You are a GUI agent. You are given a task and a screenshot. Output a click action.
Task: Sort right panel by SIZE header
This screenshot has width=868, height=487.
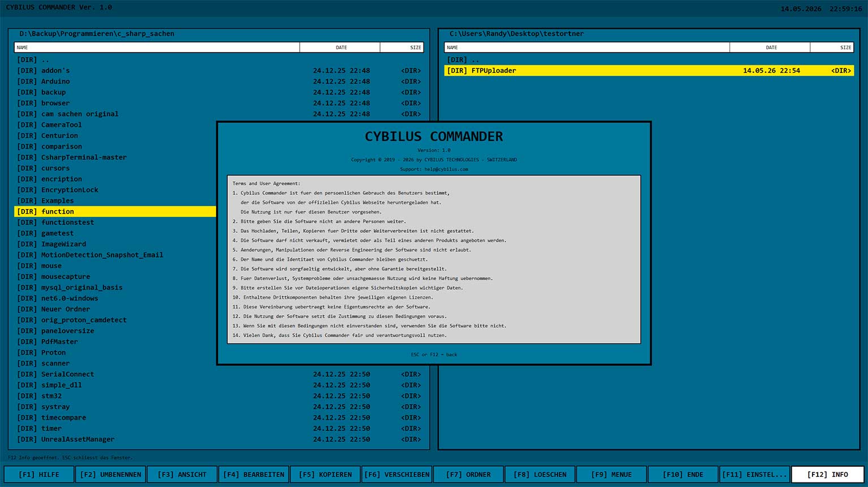click(832, 47)
